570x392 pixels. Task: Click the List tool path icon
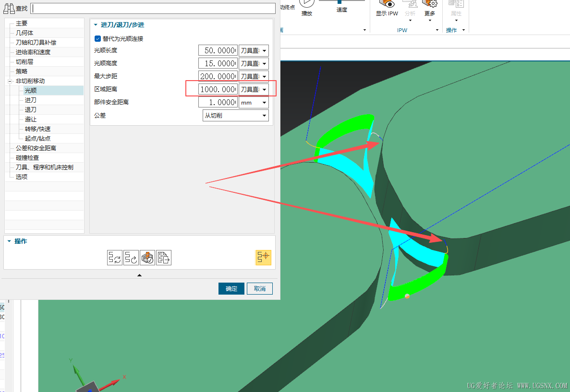point(164,258)
